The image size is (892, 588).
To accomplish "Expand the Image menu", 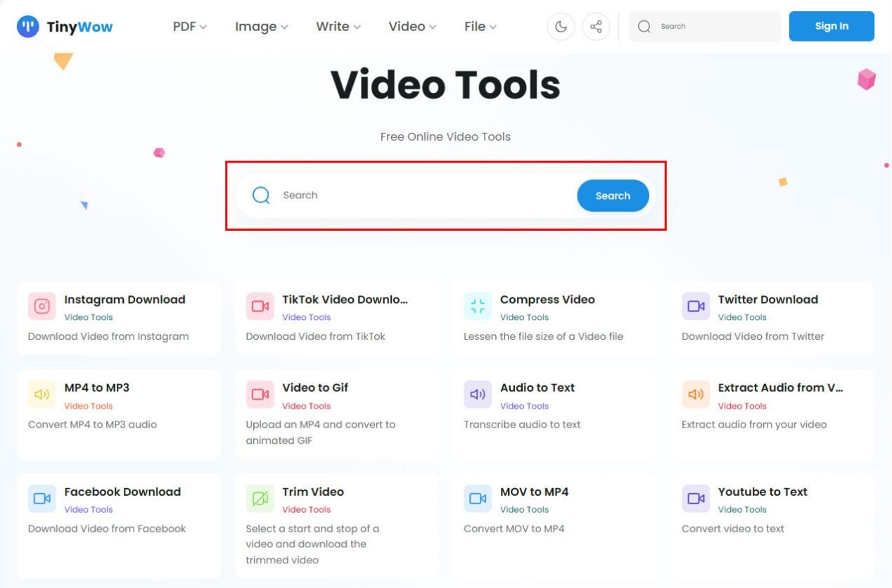I will pos(262,27).
